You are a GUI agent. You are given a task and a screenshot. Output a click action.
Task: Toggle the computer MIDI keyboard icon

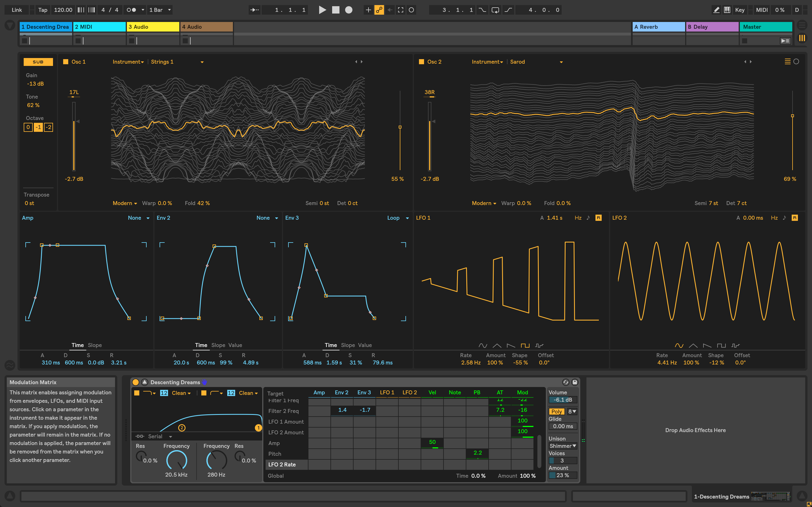pos(727,10)
